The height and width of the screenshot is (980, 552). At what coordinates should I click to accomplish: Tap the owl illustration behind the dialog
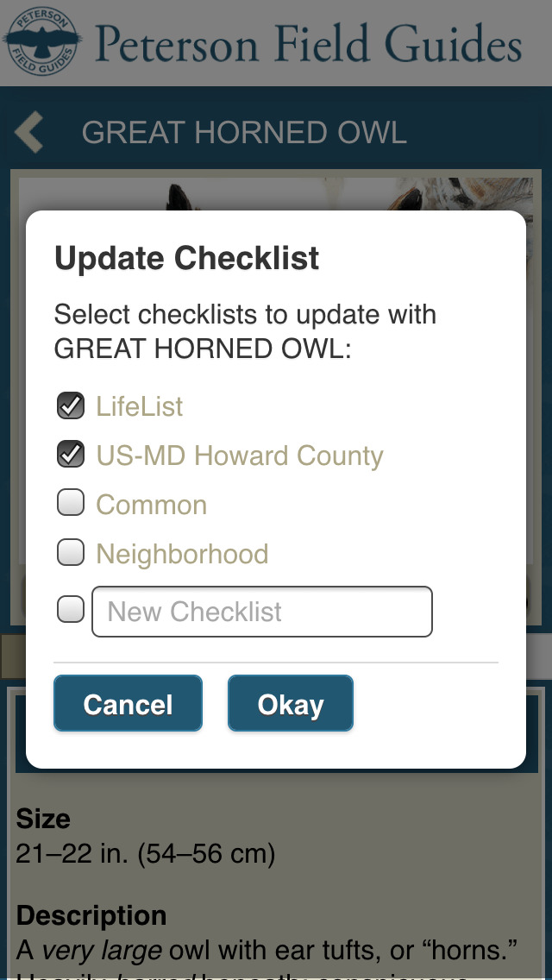pos(276,194)
